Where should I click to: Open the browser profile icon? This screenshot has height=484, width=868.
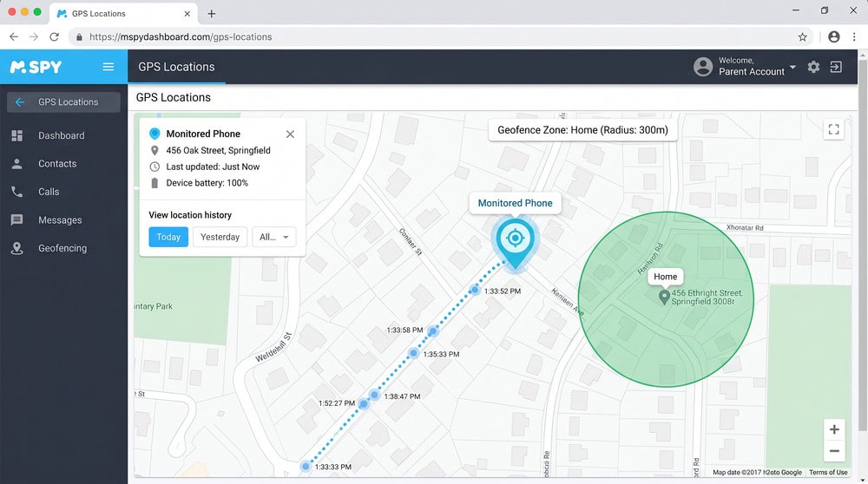[x=833, y=37]
